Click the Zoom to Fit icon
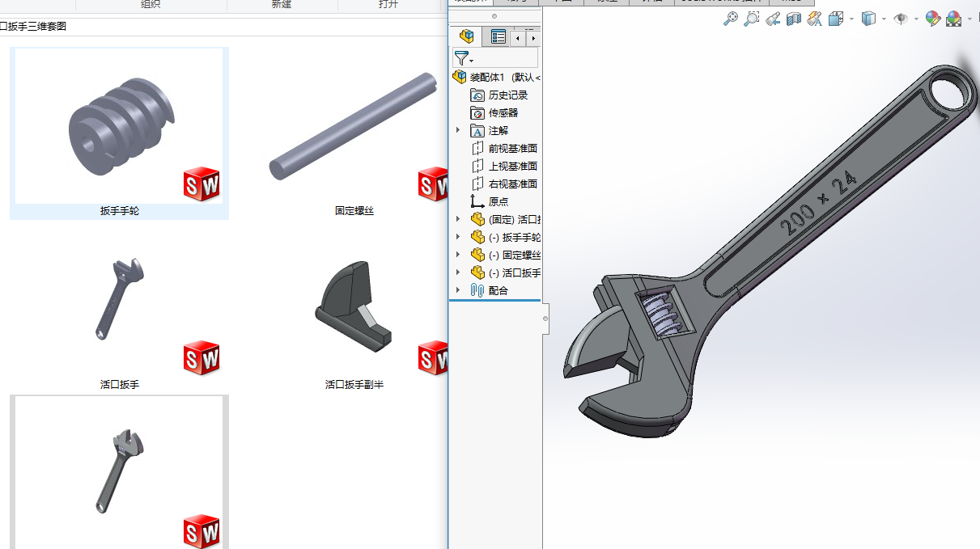This screenshot has height=549, width=980. [x=730, y=18]
